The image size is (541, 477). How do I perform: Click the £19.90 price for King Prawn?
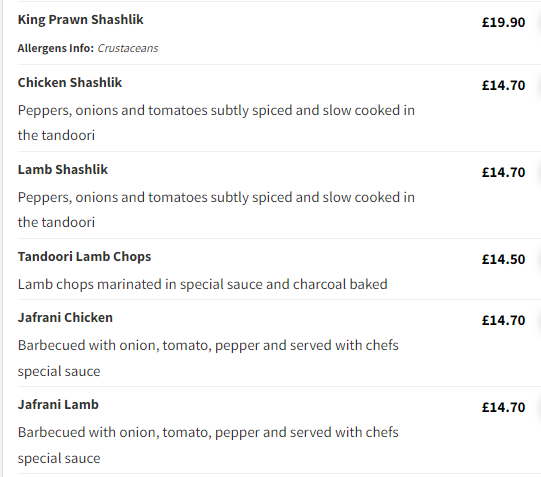point(503,22)
